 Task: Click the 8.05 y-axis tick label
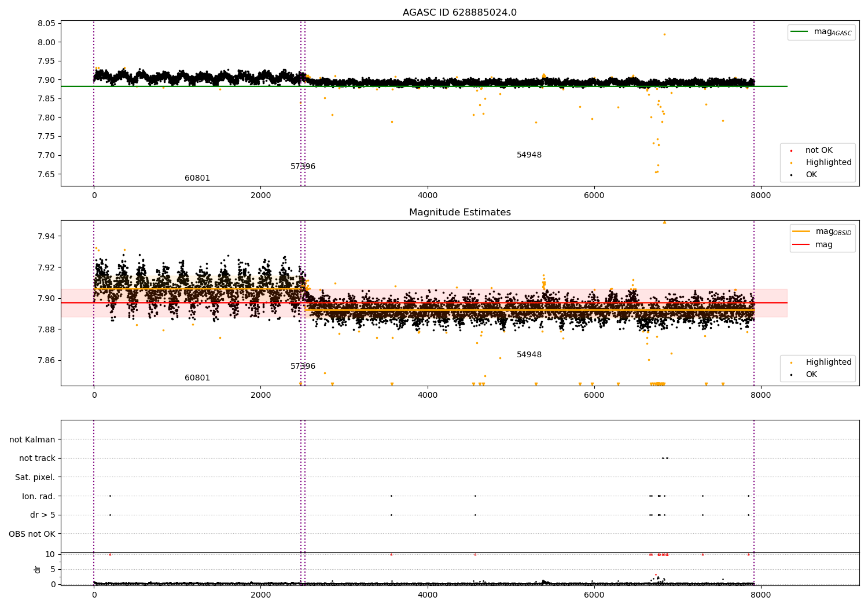coord(47,24)
